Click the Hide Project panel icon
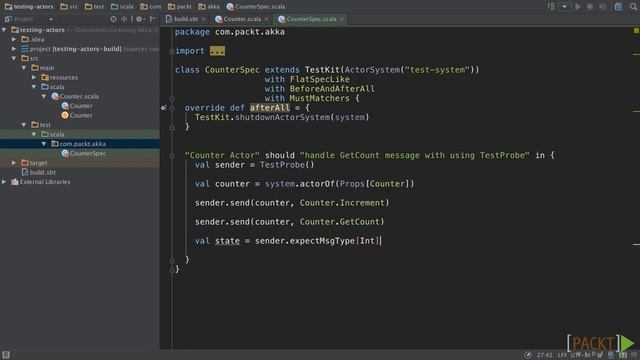The width and height of the screenshot is (640, 360). coord(152,19)
